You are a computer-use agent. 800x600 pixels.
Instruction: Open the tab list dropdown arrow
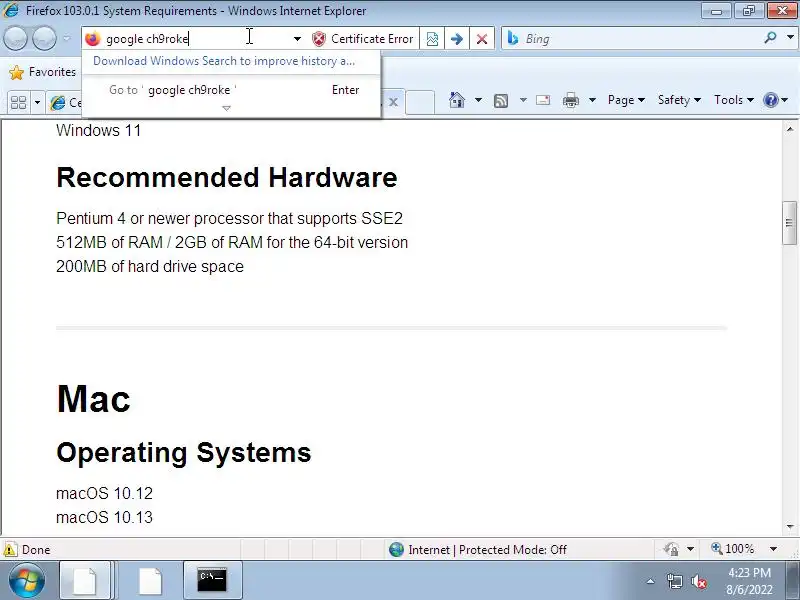click(37, 103)
